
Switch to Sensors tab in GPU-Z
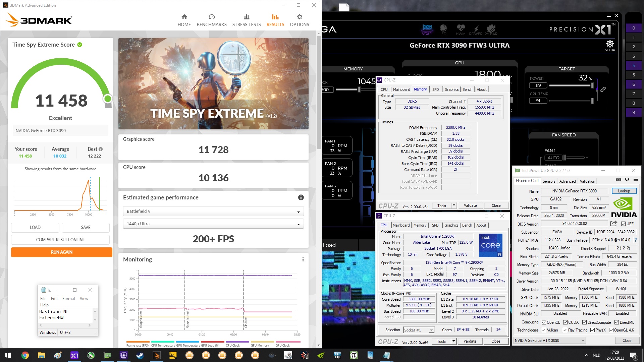pos(549,181)
